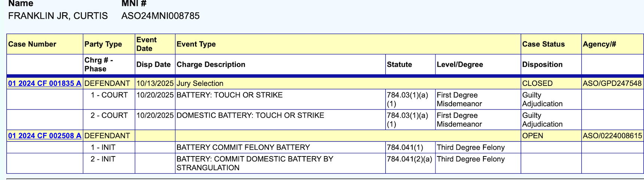Open case 01 2024 CF 002508 A

click(x=45, y=136)
